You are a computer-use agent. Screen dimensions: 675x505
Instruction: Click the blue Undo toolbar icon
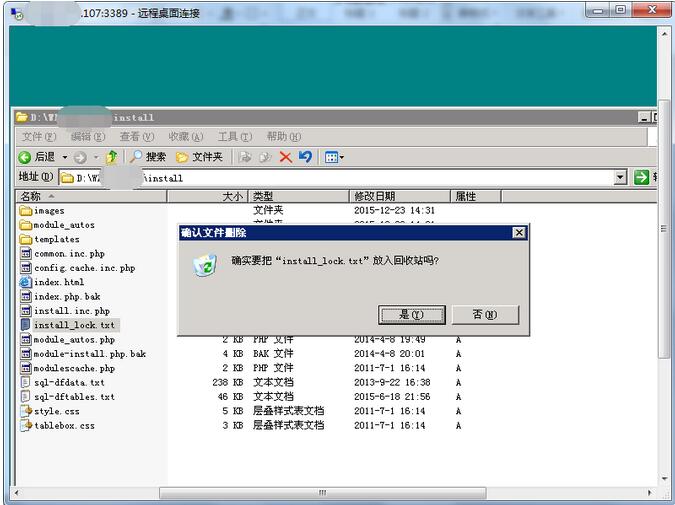(305, 157)
